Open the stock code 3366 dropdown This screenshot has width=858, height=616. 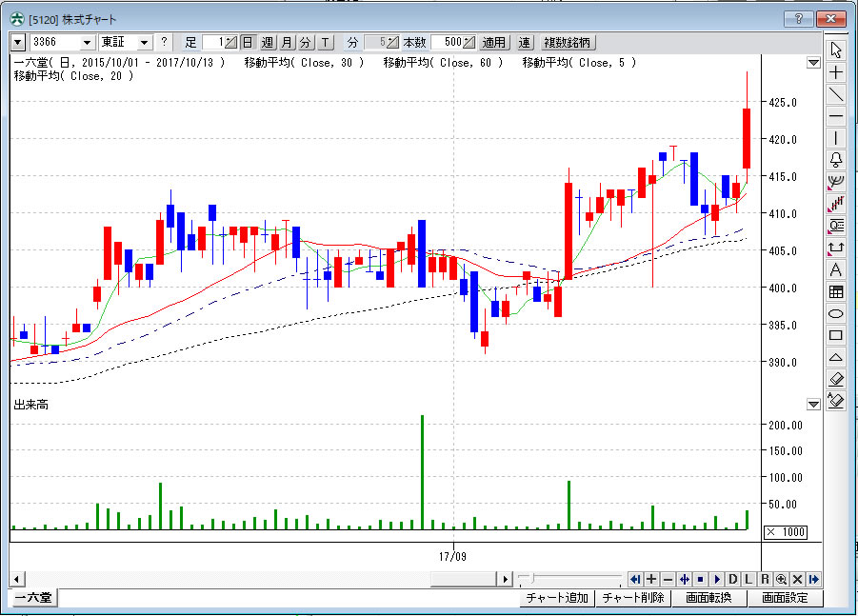[87, 42]
